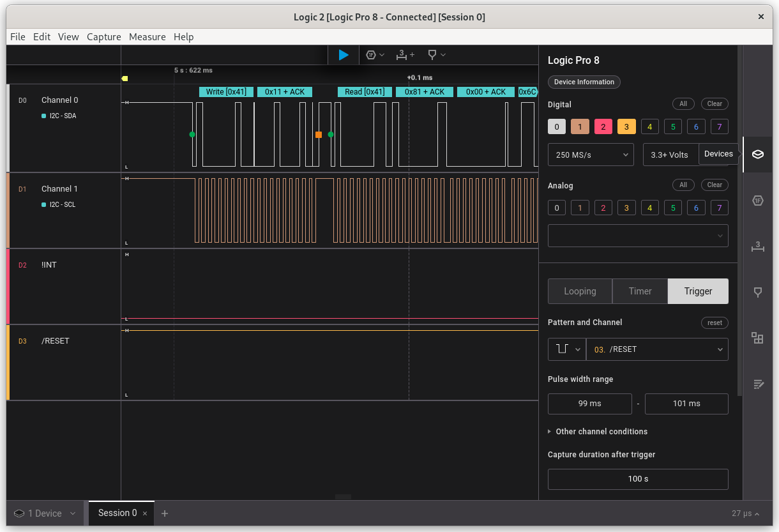Start capture with the blue play button
Viewport: 779px width, 532px height.
pos(344,55)
